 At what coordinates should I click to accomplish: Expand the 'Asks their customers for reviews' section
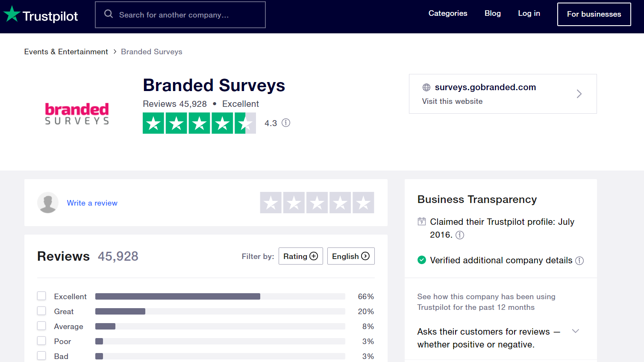[x=576, y=331]
